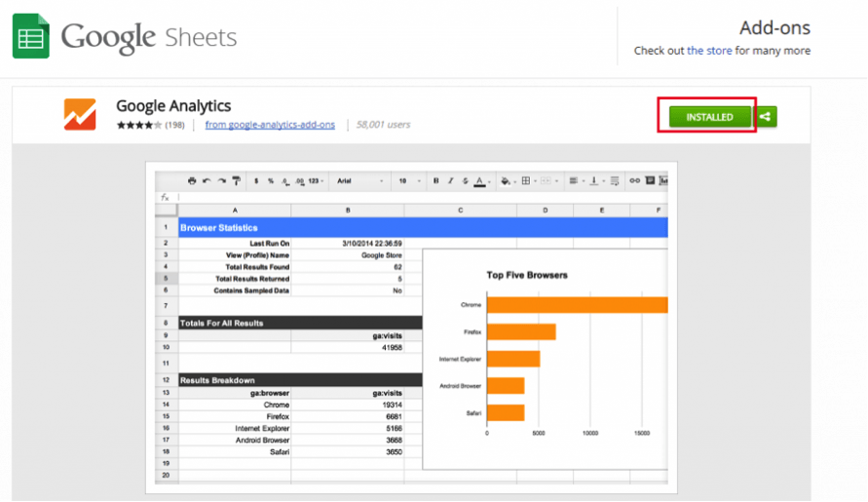Click the 'ga:browser' column label cell
The image size is (868, 502).
(x=235, y=393)
